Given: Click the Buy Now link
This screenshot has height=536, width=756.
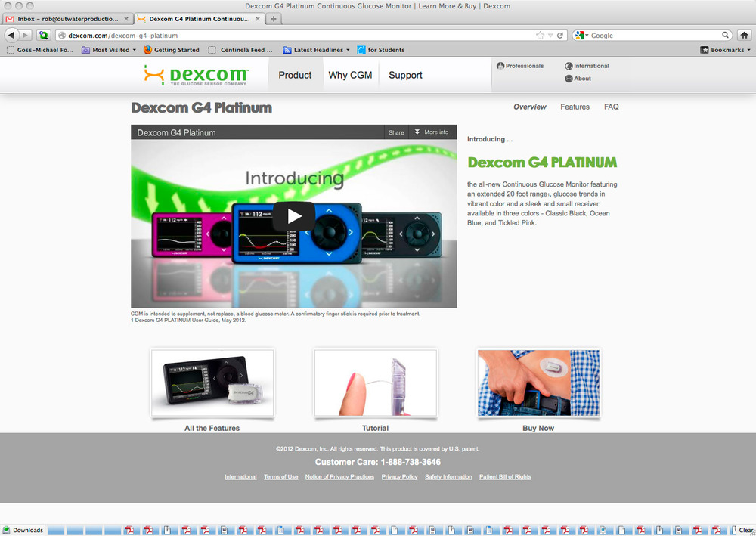Looking at the screenshot, I should pos(538,428).
